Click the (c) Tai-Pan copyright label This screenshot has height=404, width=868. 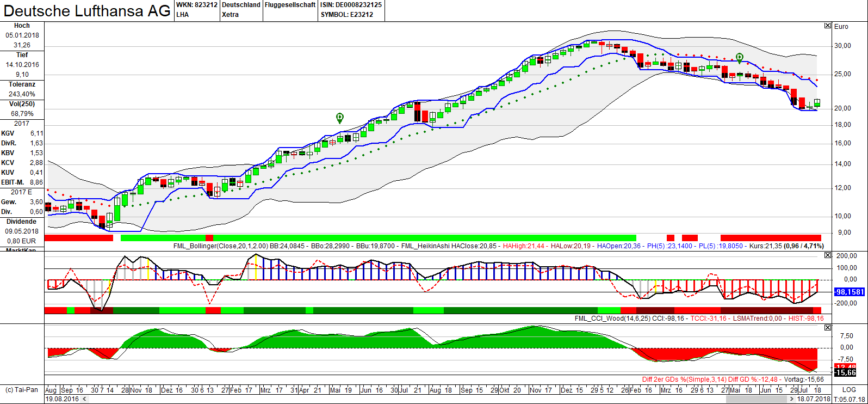tap(22, 390)
